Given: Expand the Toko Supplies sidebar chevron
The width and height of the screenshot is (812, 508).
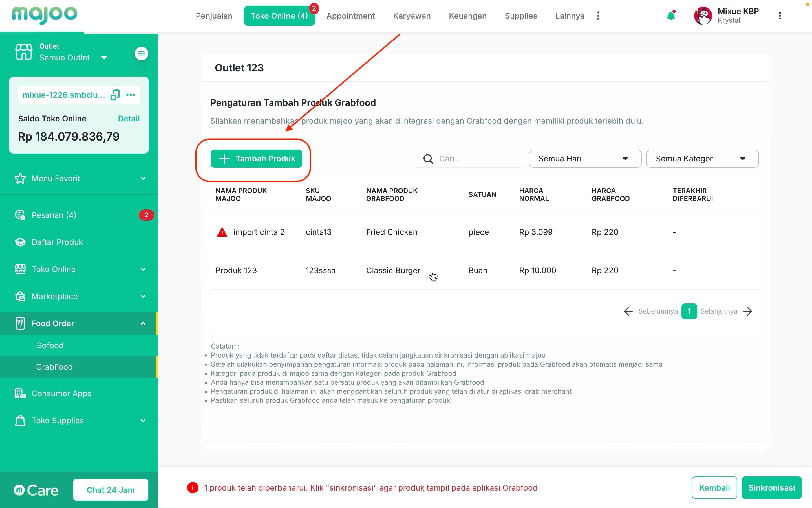Looking at the screenshot, I should click(x=143, y=420).
